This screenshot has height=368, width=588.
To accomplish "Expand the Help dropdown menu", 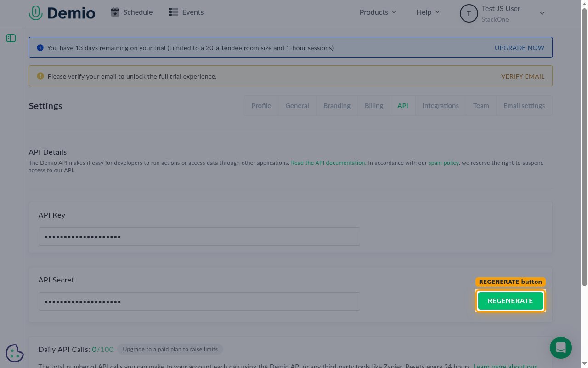I will [428, 12].
